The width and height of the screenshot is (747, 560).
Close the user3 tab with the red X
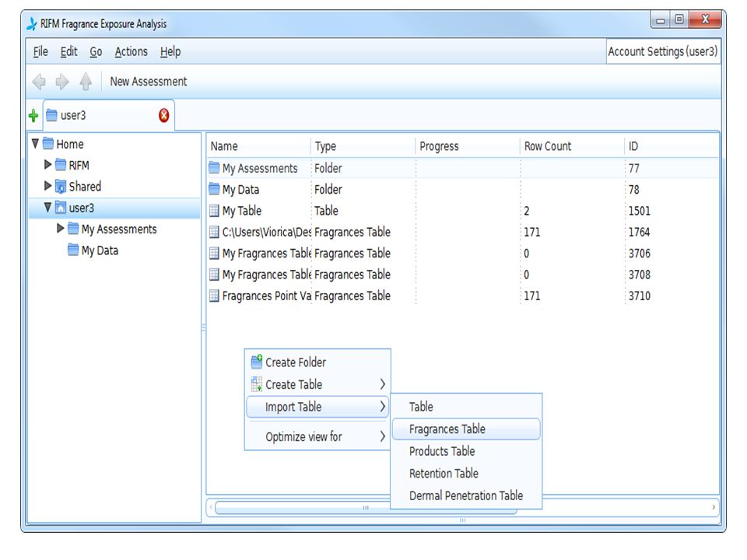pos(164,115)
